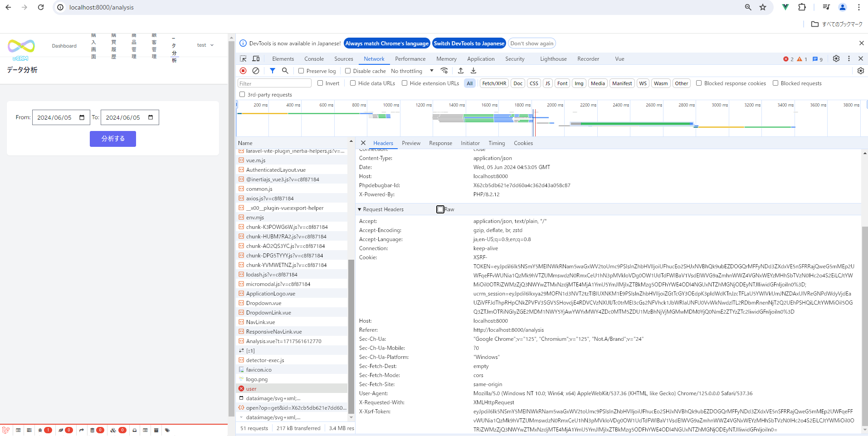Select the Analysis.vue request row
The width and height of the screenshot is (868, 436).
click(x=292, y=341)
